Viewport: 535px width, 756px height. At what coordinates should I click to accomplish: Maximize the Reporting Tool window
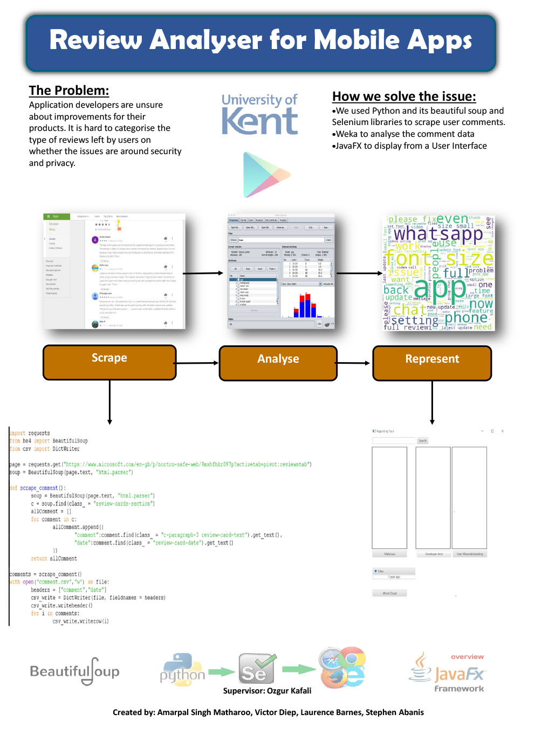click(x=492, y=431)
